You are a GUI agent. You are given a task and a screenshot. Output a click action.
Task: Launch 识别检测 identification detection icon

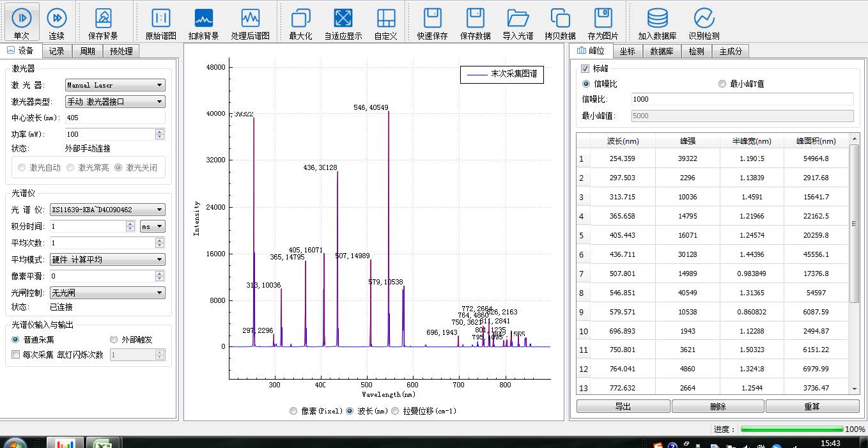point(704,22)
